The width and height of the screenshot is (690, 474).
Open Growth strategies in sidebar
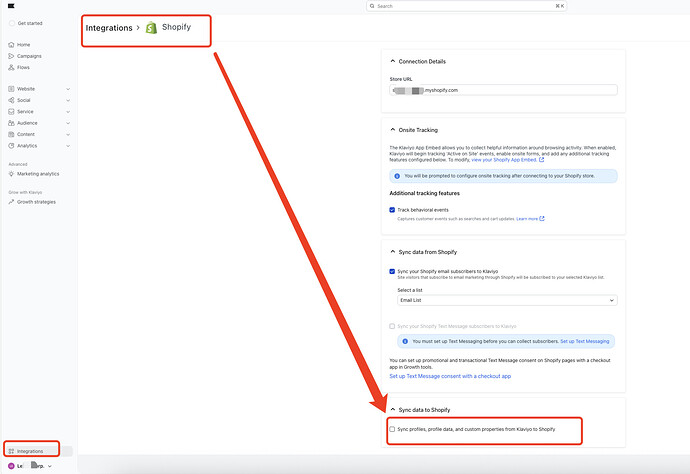point(36,202)
